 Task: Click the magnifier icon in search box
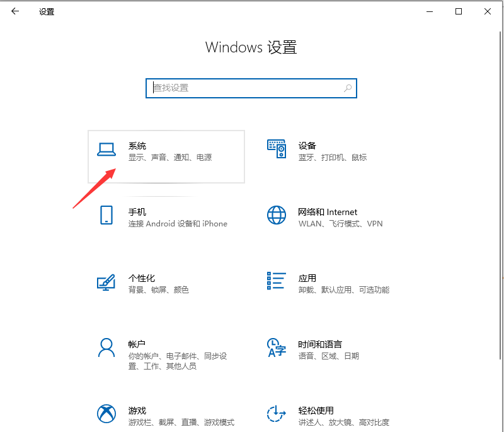[x=348, y=88]
